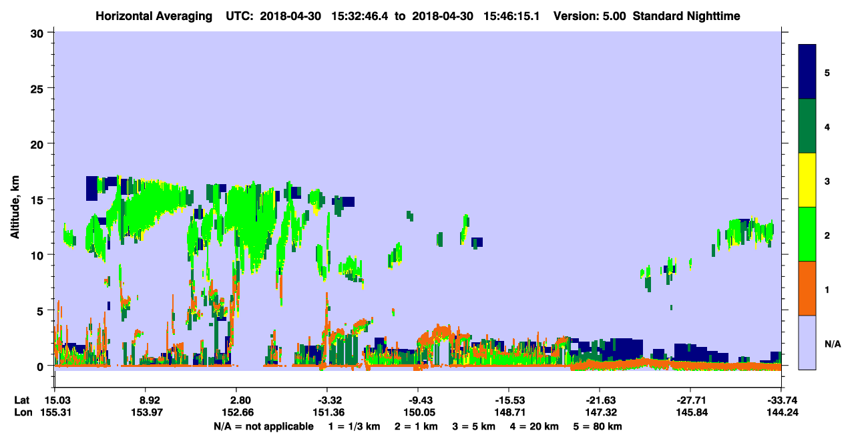Click the latitude value -3.32
This screenshot has width=868, height=445.
point(329,401)
